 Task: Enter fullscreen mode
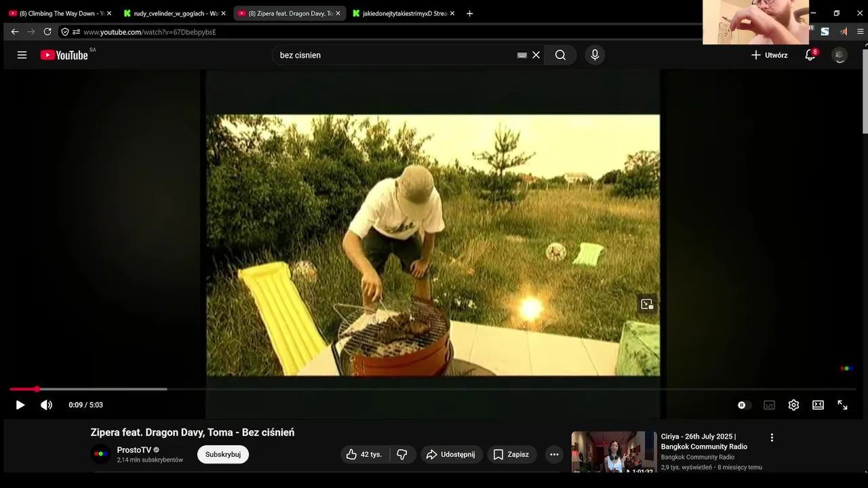[842, 405]
